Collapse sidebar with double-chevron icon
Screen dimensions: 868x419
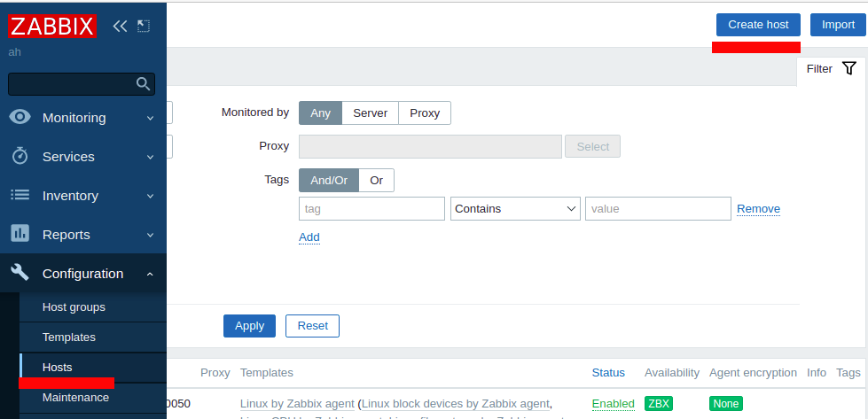coord(120,26)
